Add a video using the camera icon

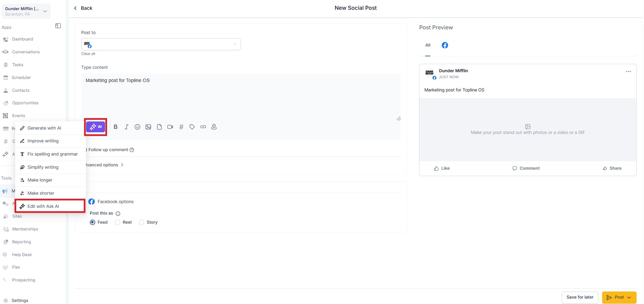click(x=170, y=127)
